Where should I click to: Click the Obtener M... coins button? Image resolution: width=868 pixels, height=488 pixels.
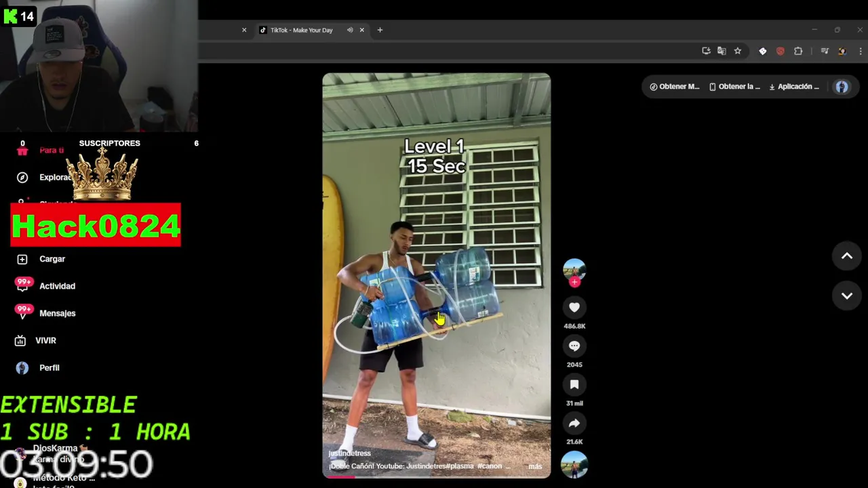[675, 87]
